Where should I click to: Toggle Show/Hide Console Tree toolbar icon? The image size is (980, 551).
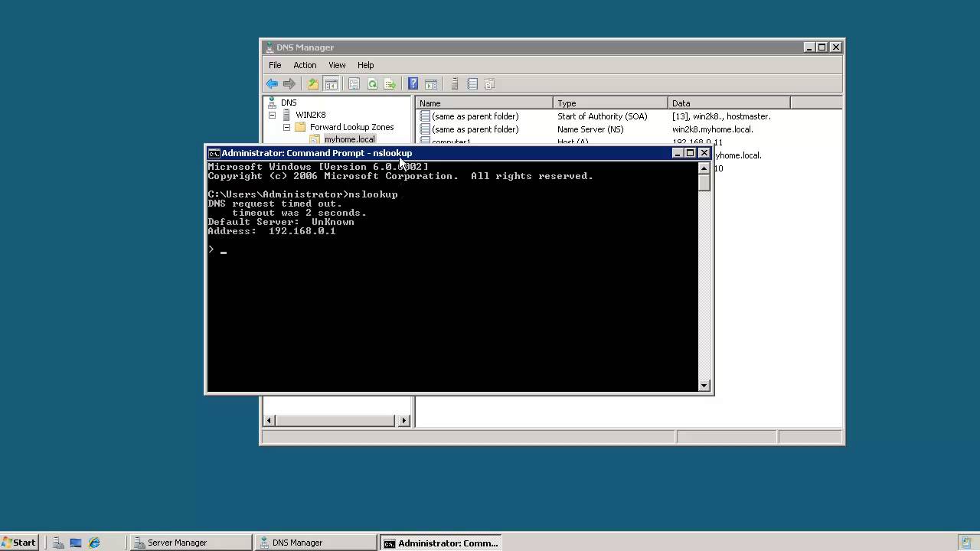331,84
